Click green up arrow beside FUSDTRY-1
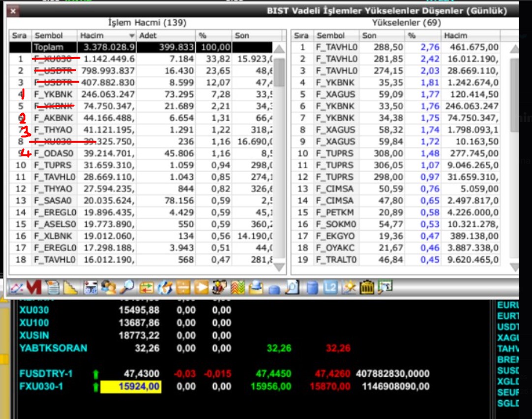The image size is (532, 419). (x=96, y=374)
